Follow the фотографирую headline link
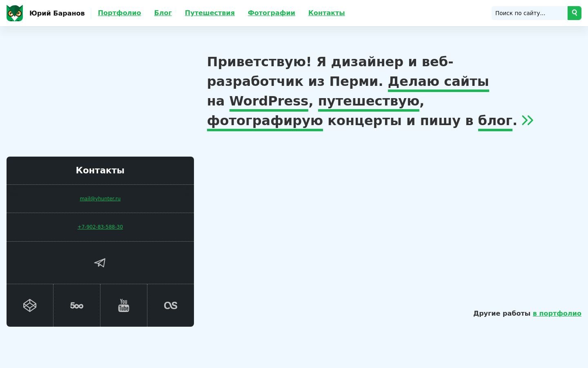588x368 pixels. (265, 121)
